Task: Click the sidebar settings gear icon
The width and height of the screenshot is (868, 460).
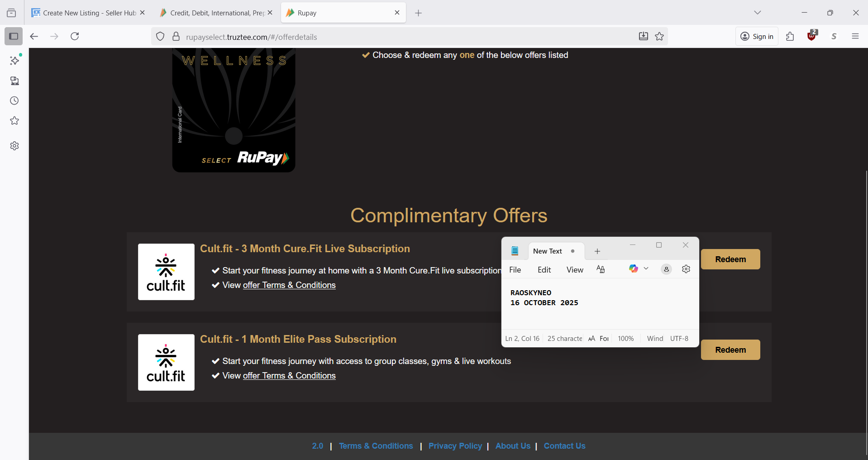Action: [14, 146]
